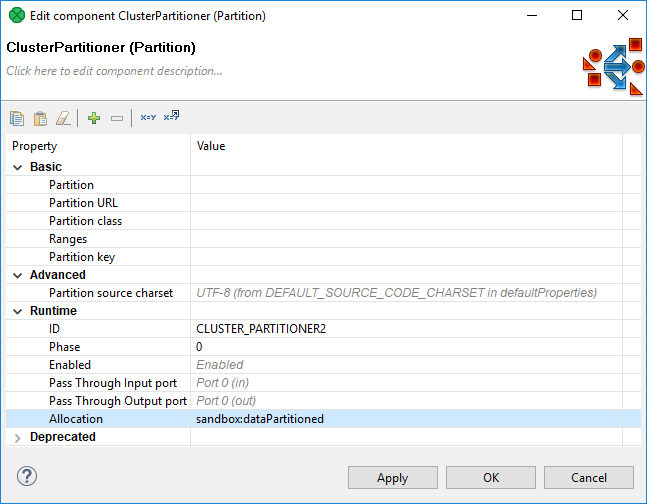Click the eraser clear-value icon
647x504 pixels.
tap(64, 118)
